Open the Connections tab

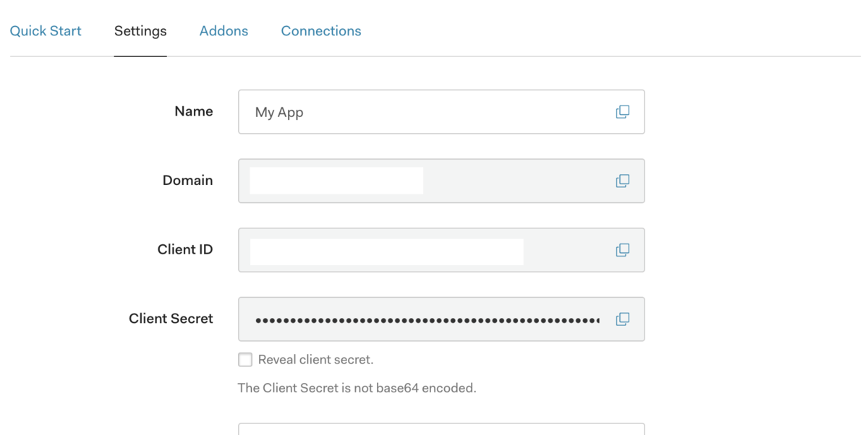click(321, 31)
